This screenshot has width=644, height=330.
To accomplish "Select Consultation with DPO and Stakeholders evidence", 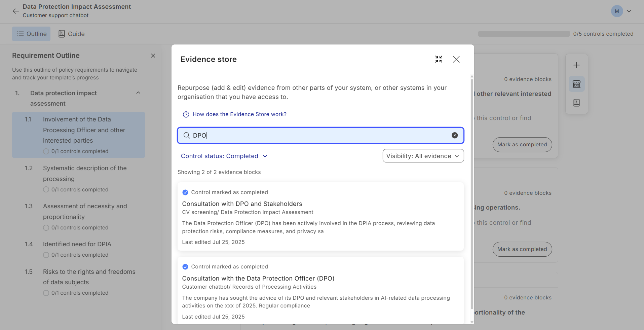I will pos(242,204).
